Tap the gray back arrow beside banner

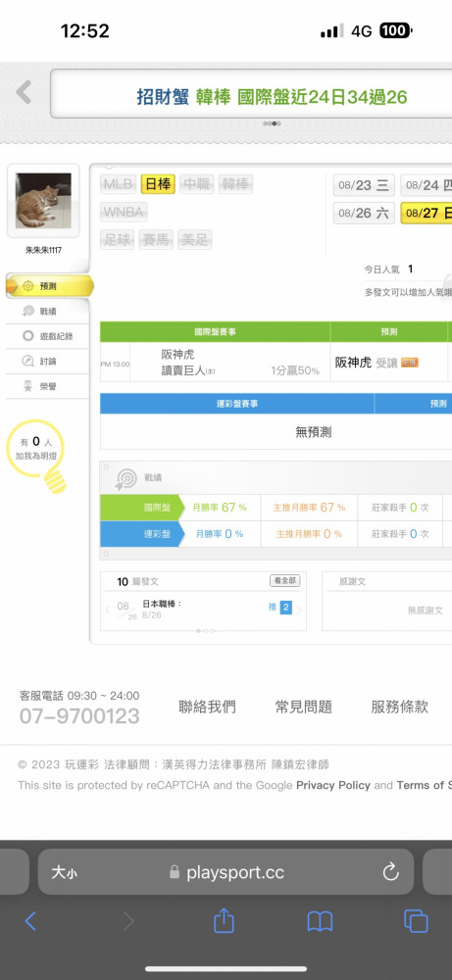coord(24,92)
